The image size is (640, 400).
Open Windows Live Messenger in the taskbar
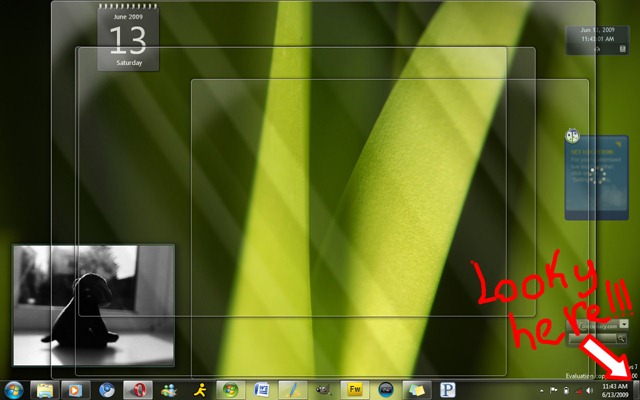pyautogui.click(x=169, y=390)
